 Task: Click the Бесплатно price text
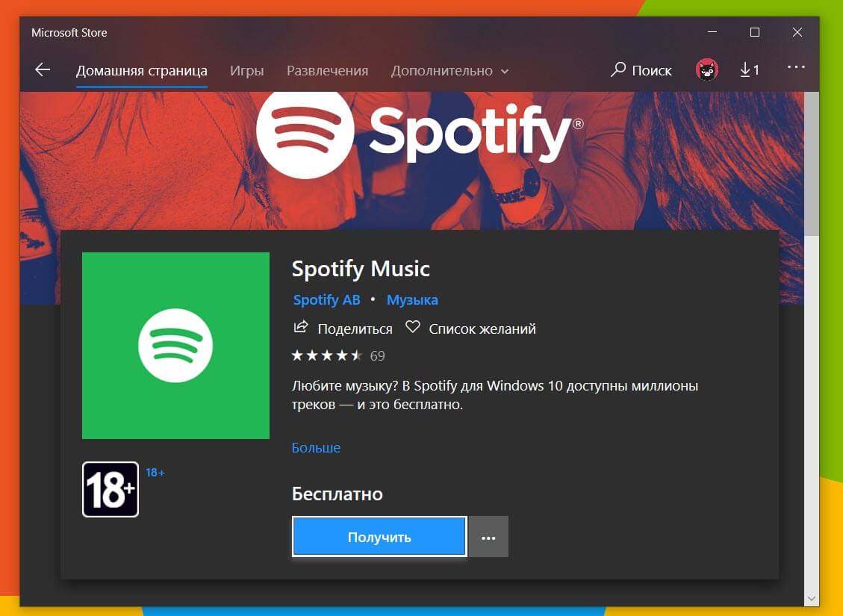point(337,494)
